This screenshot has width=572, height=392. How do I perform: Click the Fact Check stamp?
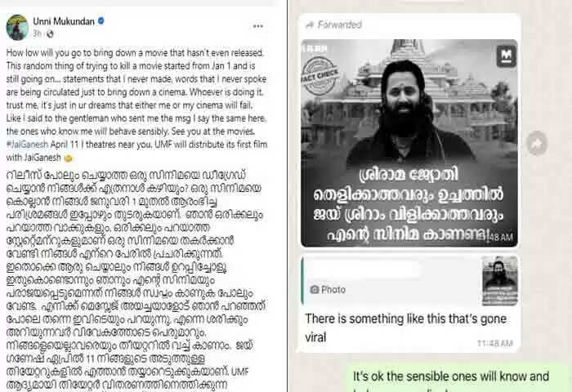click(320, 76)
